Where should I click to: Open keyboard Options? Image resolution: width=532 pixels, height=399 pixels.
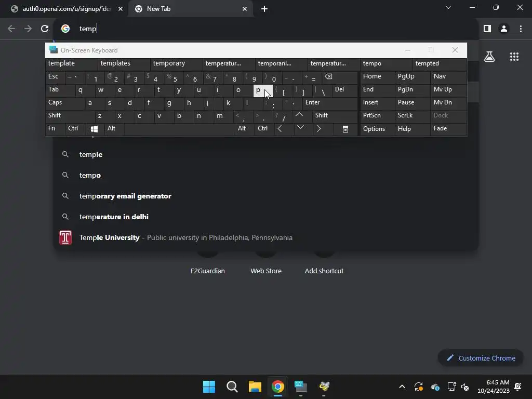click(377, 129)
